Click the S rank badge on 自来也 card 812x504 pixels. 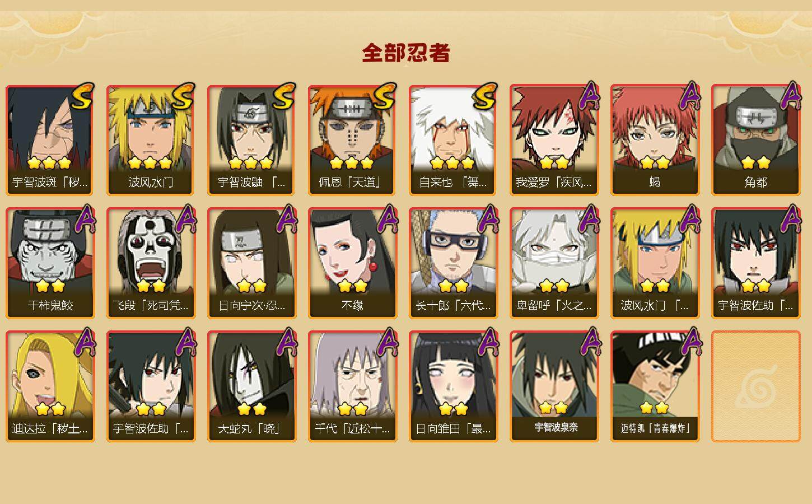[485, 96]
